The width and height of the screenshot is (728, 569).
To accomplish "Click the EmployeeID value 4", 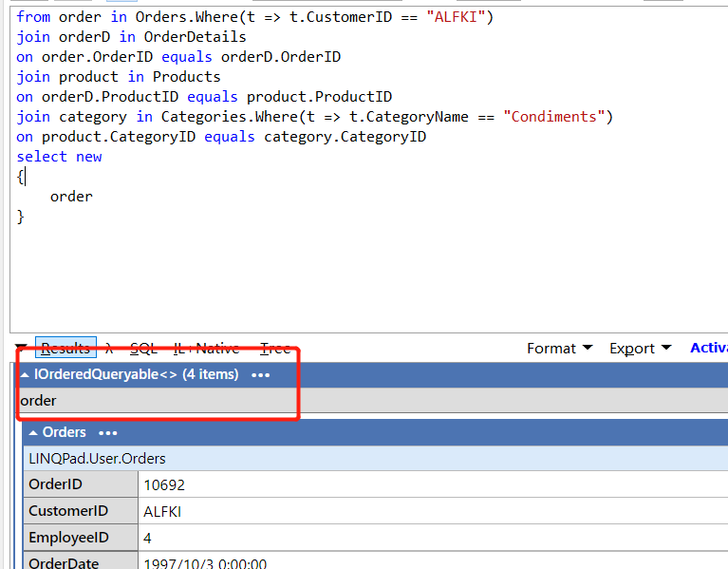I will (x=147, y=538).
